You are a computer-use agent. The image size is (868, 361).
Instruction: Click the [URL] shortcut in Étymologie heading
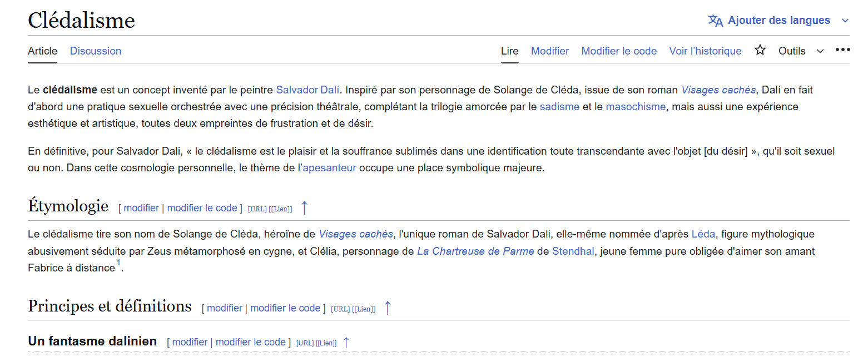pos(257,209)
